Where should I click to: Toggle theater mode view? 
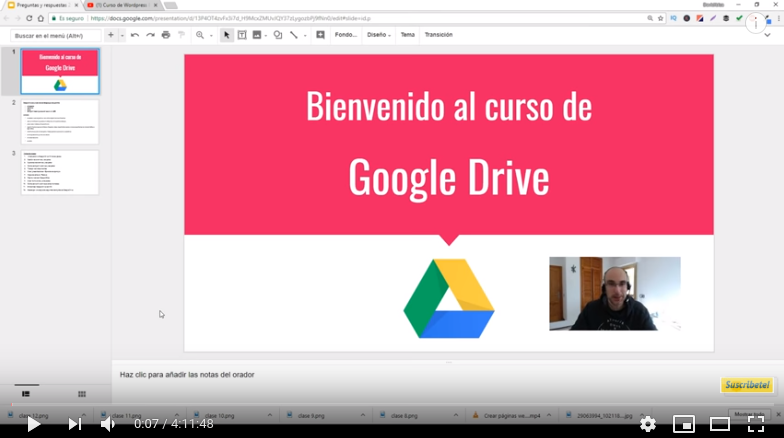tap(720, 424)
